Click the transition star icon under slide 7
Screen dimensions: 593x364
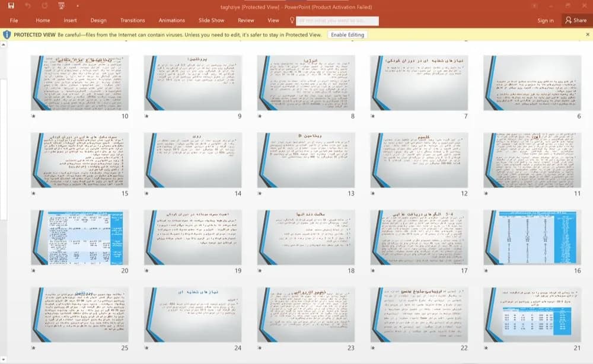(x=372, y=116)
